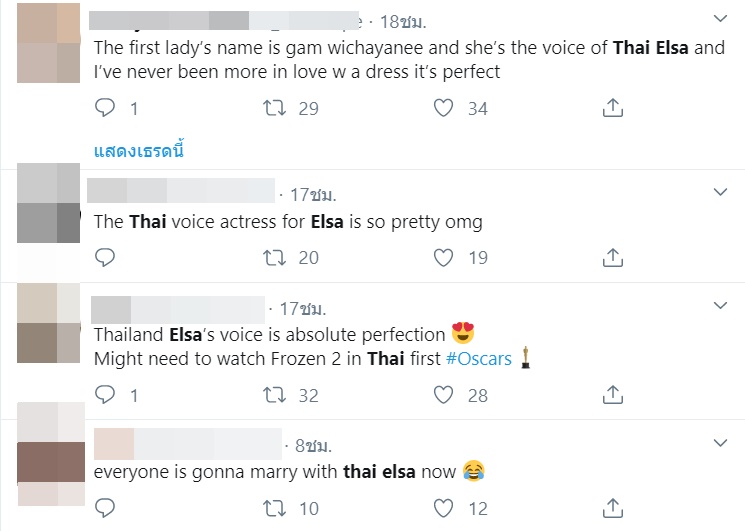Screen dimensions: 745x531
Task: Share the 'marry with thai elsa' tweet
Action: click(615, 509)
